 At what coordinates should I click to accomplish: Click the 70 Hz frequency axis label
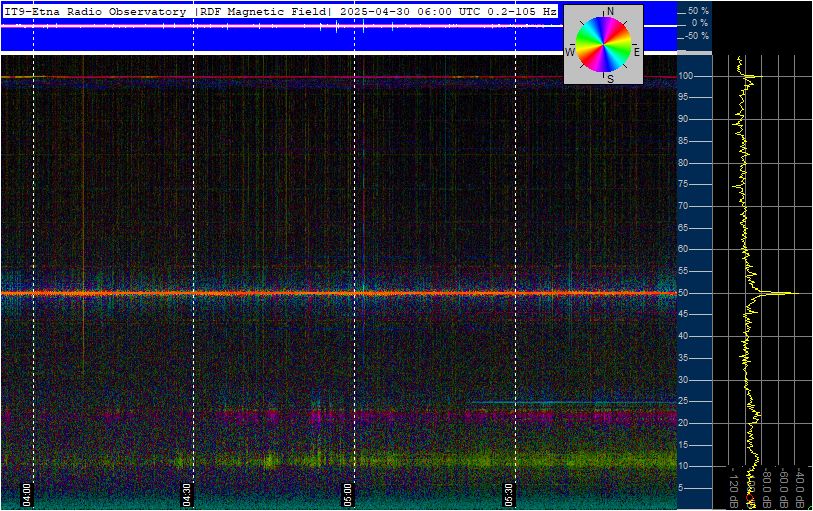(x=684, y=206)
